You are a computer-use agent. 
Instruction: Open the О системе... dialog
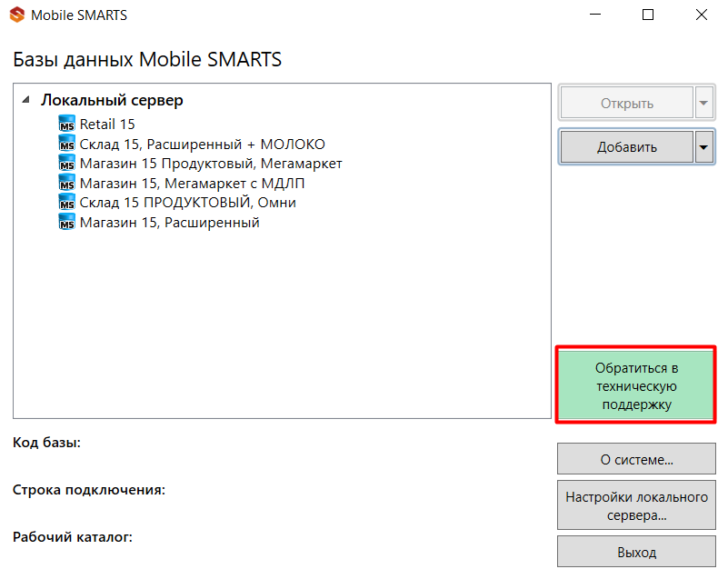636,459
